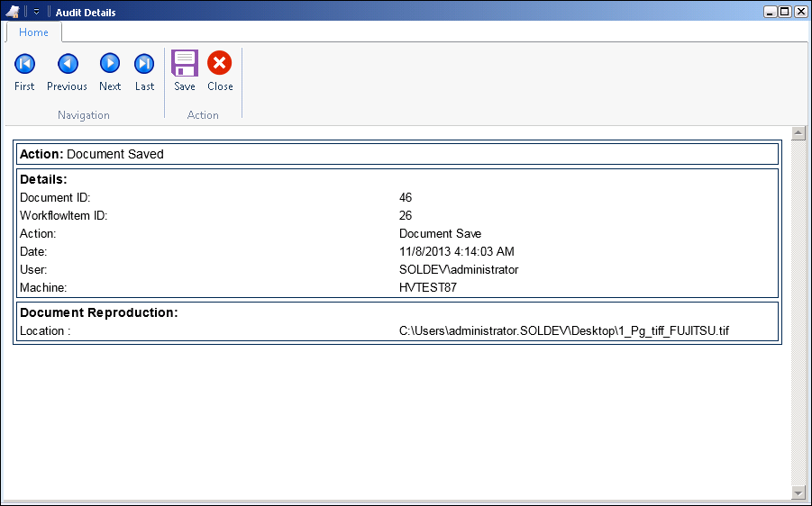Close the audit details with red X
Screen dimensions: 812x506
(x=220, y=71)
